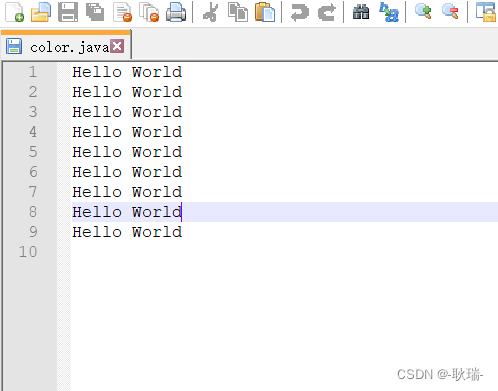Image resolution: width=498 pixels, height=391 pixels.
Task: Select line number 1 in margin
Action: pyautogui.click(x=33, y=72)
